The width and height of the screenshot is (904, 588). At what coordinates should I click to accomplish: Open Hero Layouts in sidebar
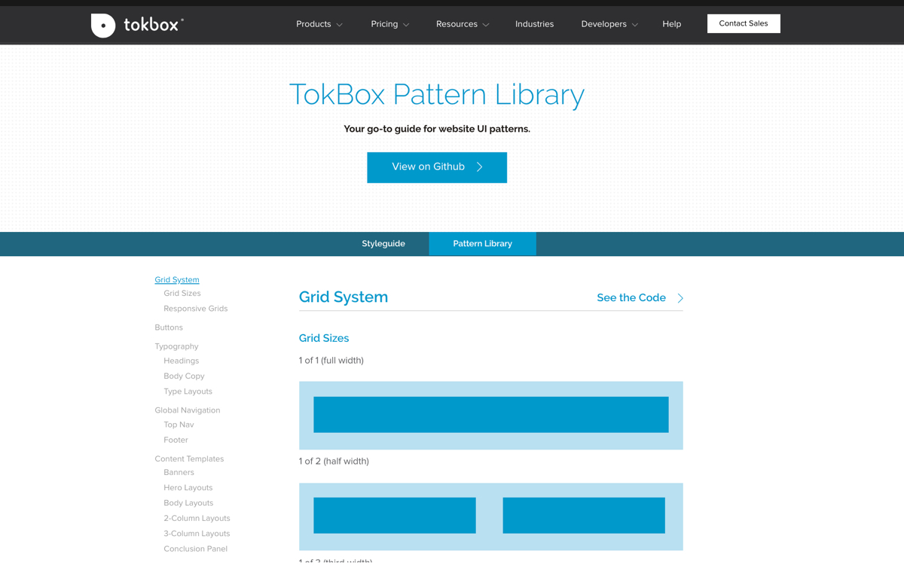(188, 488)
